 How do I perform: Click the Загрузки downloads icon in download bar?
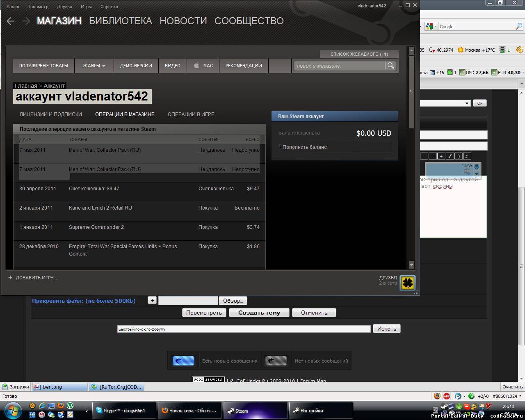tap(5, 387)
